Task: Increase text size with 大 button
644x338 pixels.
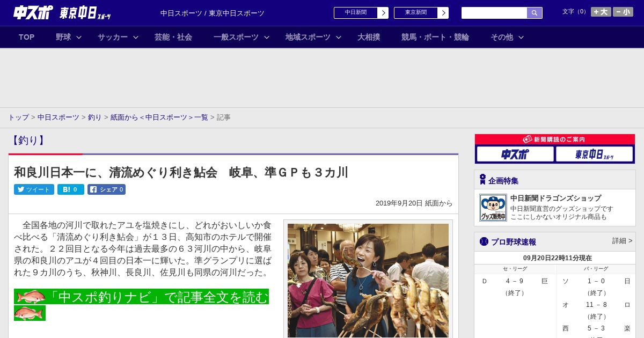Action: coord(601,12)
